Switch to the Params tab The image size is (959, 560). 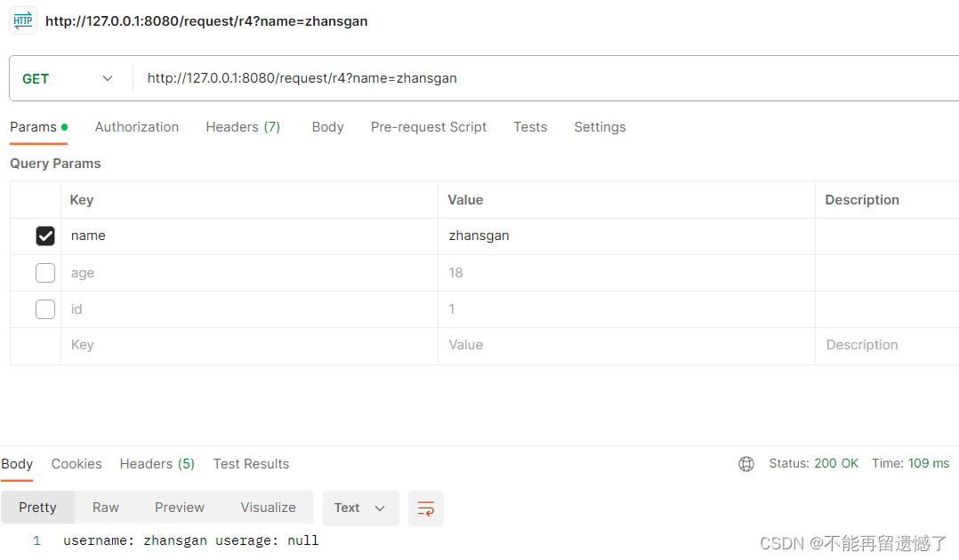pyautogui.click(x=38, y=127)
